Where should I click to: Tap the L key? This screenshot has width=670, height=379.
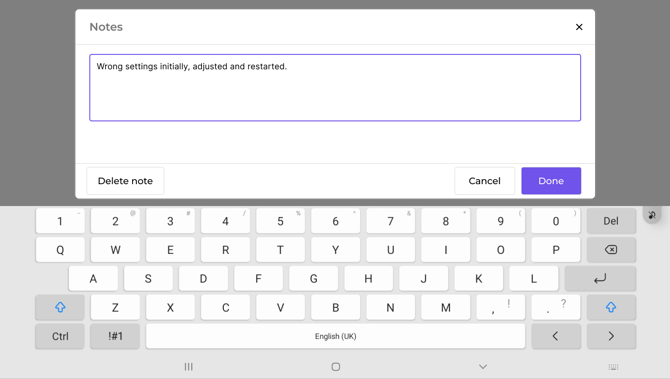tap(534, 279)
